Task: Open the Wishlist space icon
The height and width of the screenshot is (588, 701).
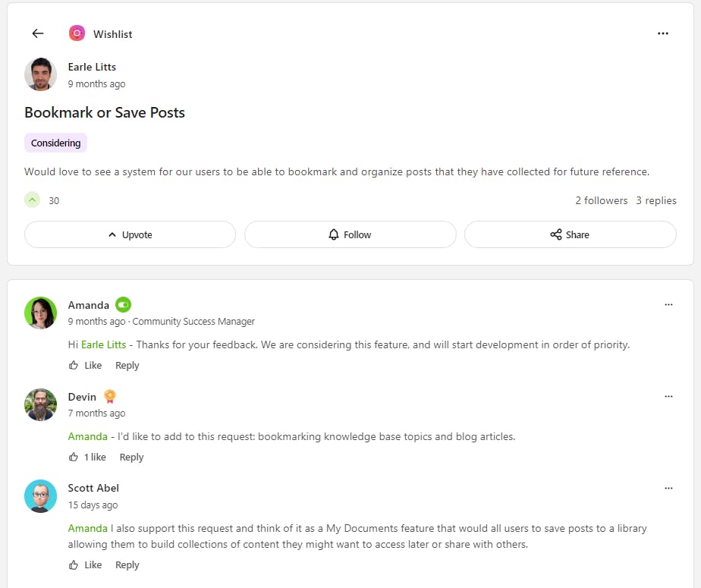Action: point(77,33)
